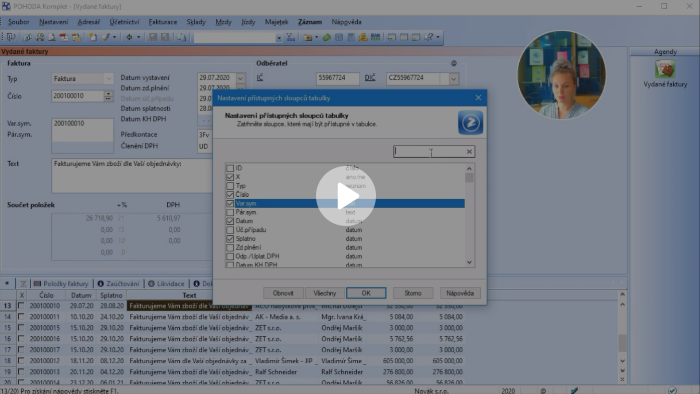The width and height of the screenshot is (700, 394).
Task: Open the Soubor menu
Action: click(18, 22)
